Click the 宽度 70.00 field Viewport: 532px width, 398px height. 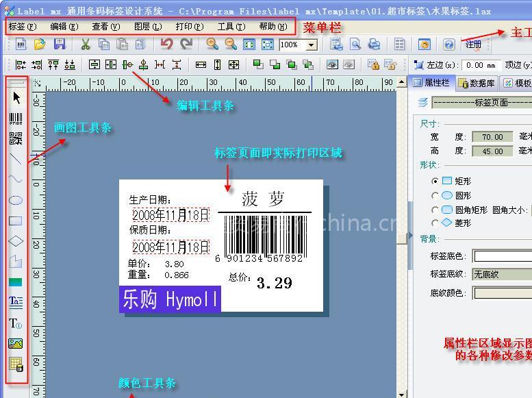point(492,137)
